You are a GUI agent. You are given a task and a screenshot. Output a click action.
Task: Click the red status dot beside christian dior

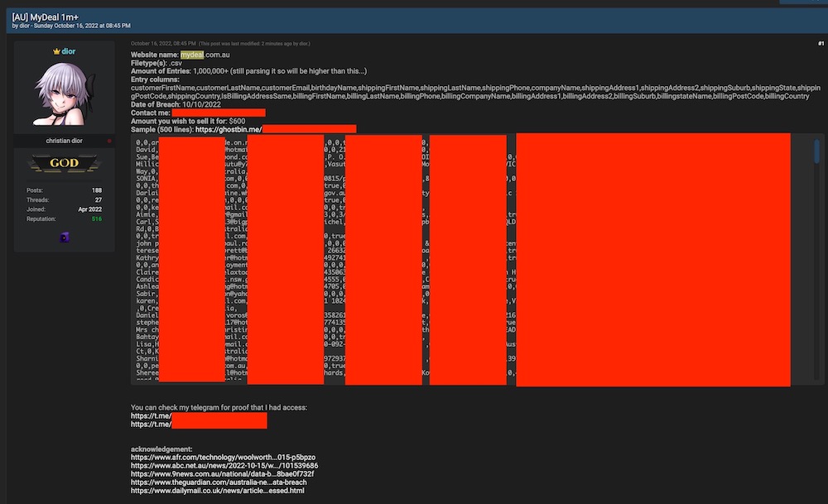(109, 141)
